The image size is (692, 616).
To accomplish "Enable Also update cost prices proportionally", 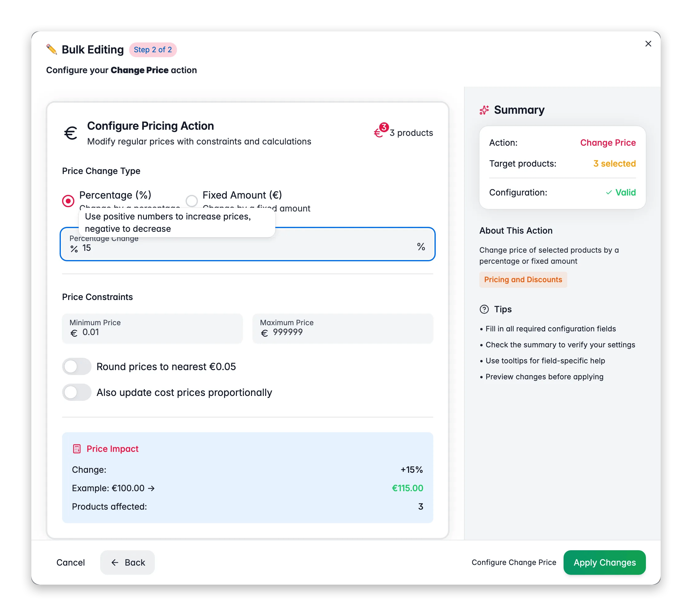I will (x=77, y=393).
